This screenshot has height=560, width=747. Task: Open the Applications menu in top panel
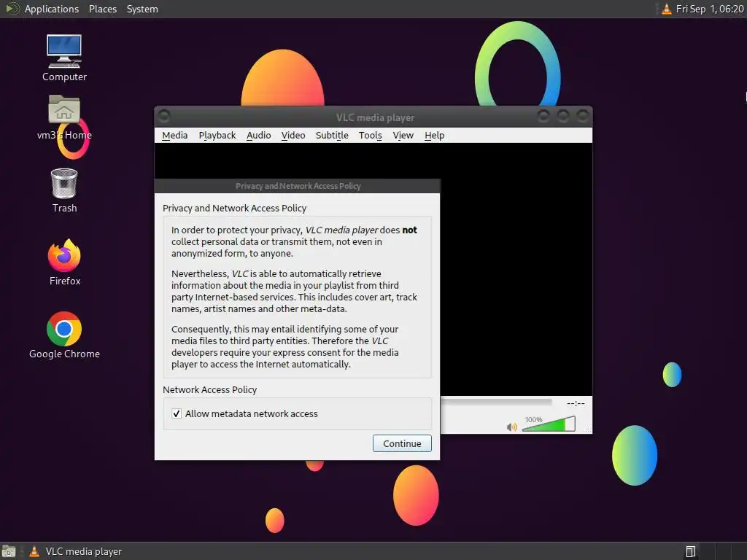52,9
